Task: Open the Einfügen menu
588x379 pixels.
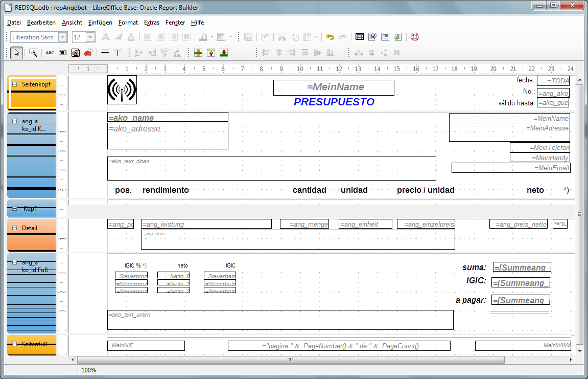Action: pos(100,23)
